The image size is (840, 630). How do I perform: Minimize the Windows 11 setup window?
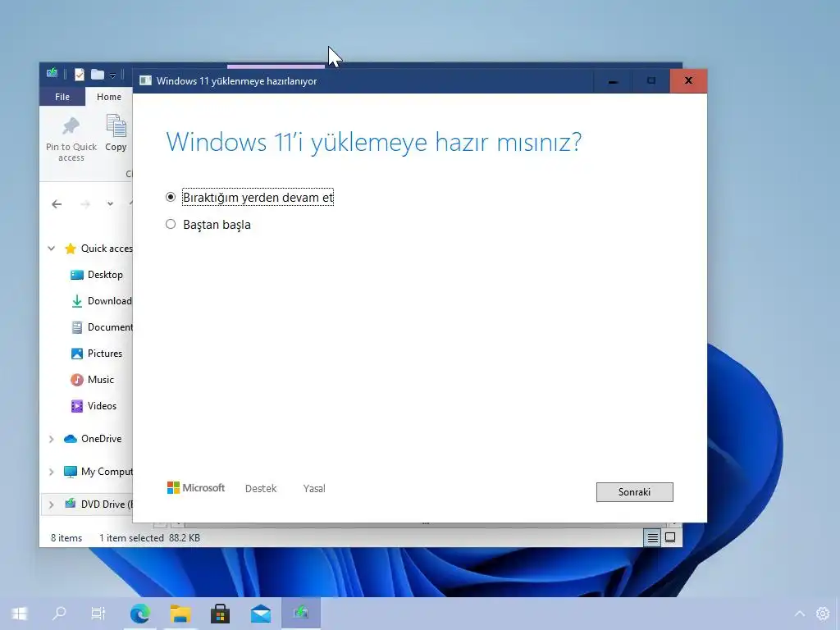click(x=613, y=81)
